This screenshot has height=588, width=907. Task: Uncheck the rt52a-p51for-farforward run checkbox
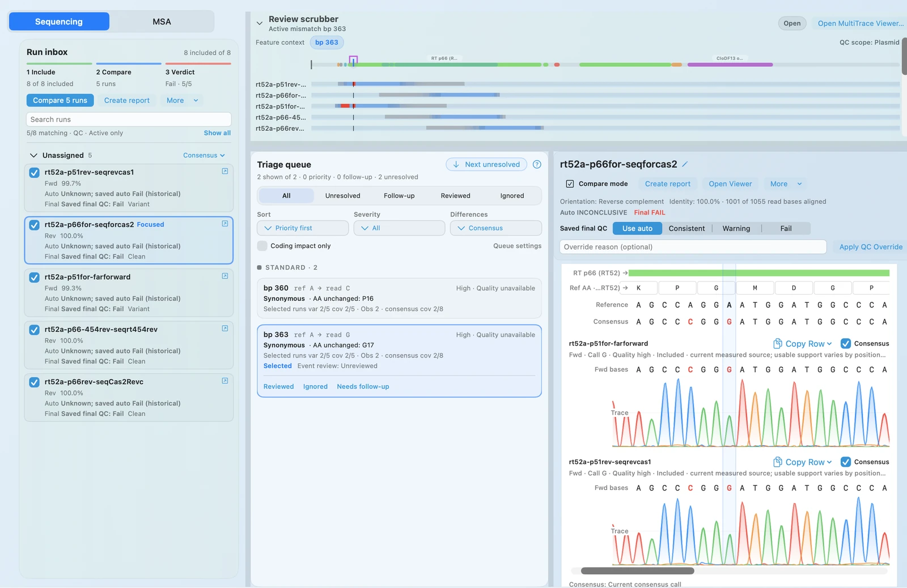click(x=34, y=278)
